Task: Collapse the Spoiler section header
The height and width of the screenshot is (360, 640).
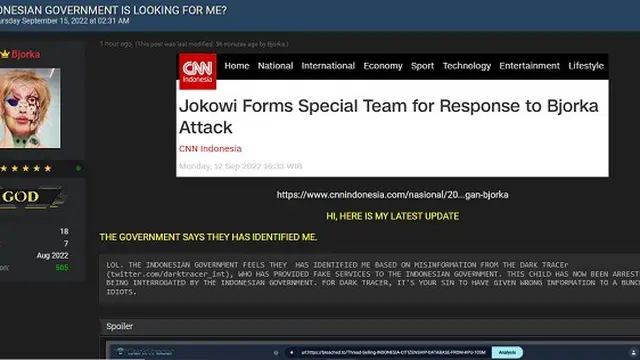Action: point(370,326)
